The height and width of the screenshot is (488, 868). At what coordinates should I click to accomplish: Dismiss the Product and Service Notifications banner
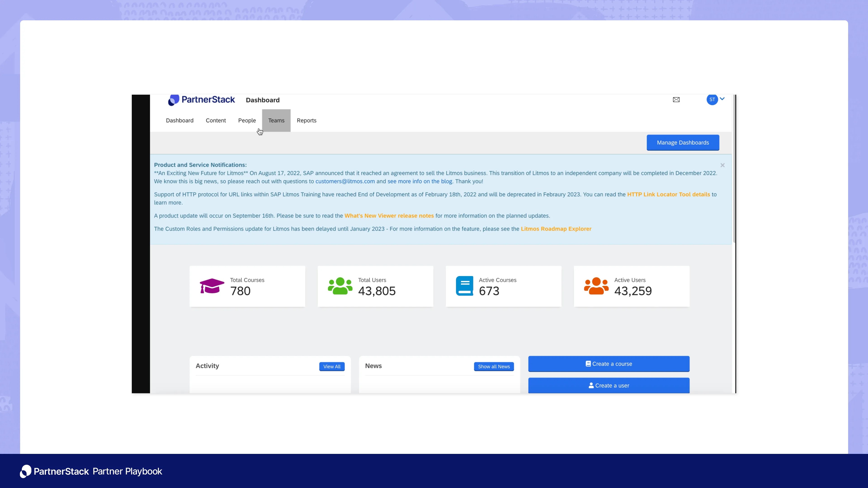coord(722,165)
